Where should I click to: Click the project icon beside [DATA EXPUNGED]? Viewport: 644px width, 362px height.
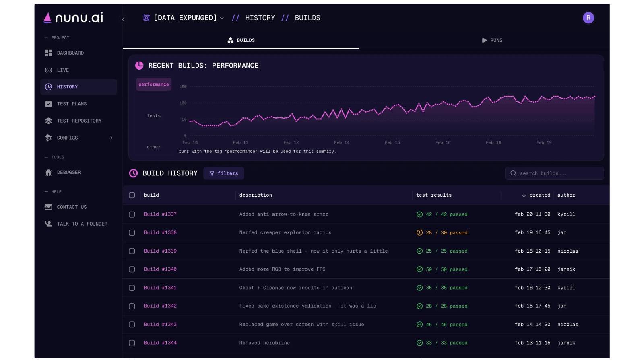147,18
